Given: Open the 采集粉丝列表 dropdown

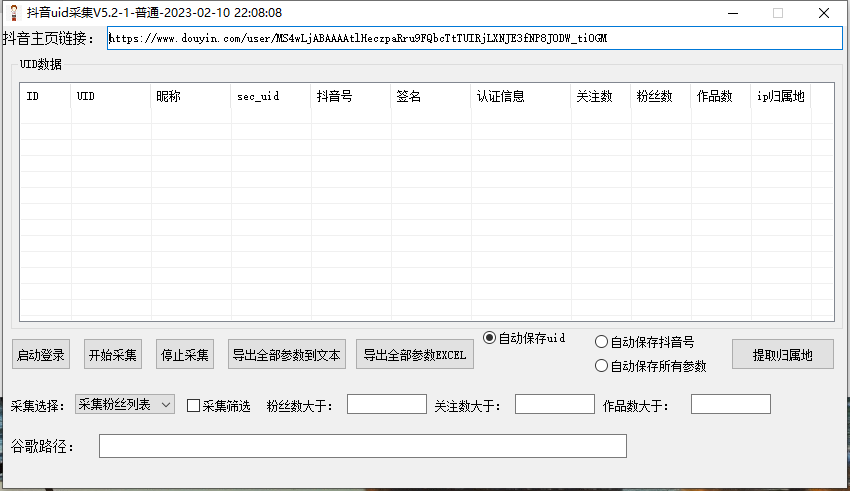Looking at the screenshot, I should pyautogui.click(x=125, y=405).
